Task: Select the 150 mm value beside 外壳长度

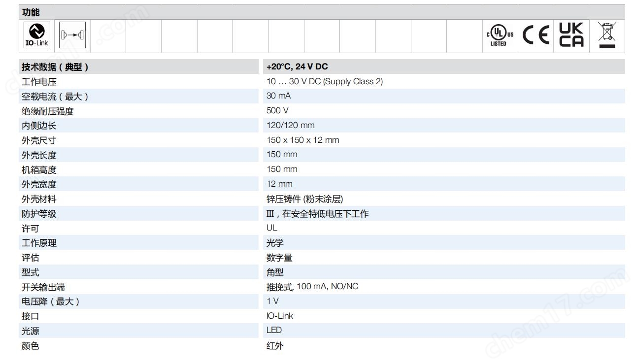Action: (x=282, y=155)
